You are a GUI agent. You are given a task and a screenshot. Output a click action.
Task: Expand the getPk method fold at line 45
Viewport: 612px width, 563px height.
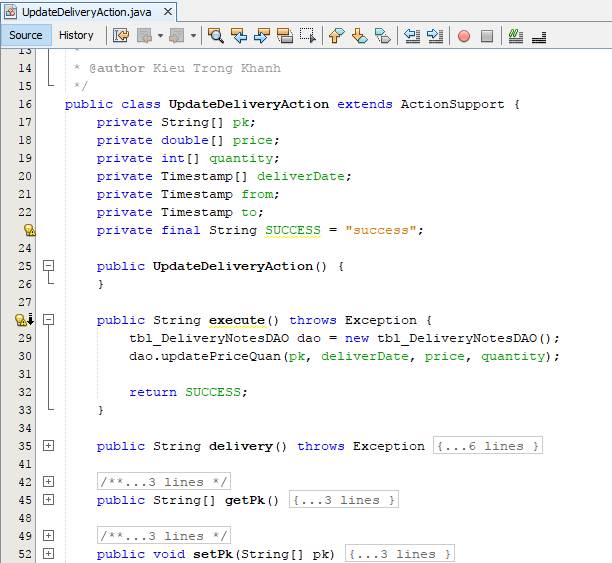[x=48, y=499]
